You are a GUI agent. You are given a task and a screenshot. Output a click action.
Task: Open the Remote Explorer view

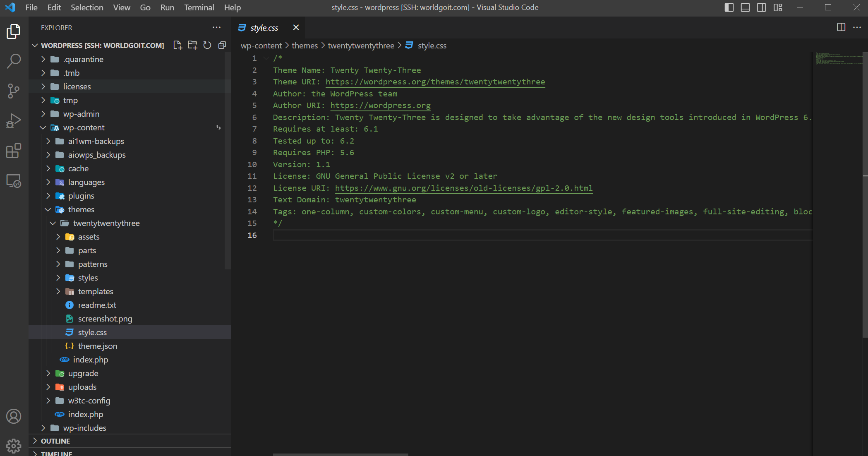pyautogui.click(x=14, y=181)
